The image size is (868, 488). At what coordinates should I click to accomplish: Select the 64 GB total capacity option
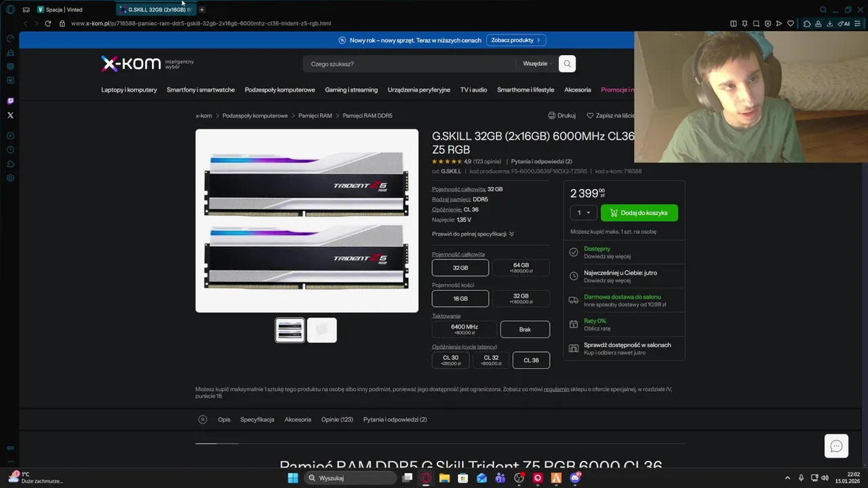[521, 268]
